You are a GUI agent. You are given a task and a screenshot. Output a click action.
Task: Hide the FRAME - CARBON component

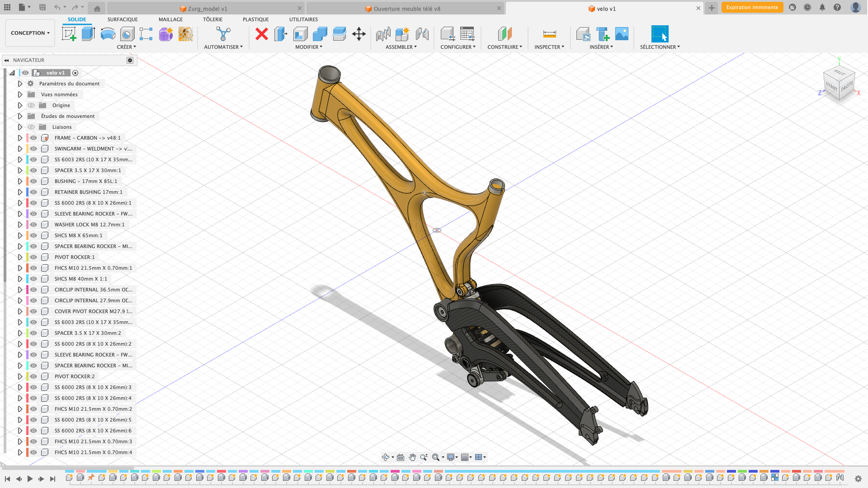click(x=33, y=138)
